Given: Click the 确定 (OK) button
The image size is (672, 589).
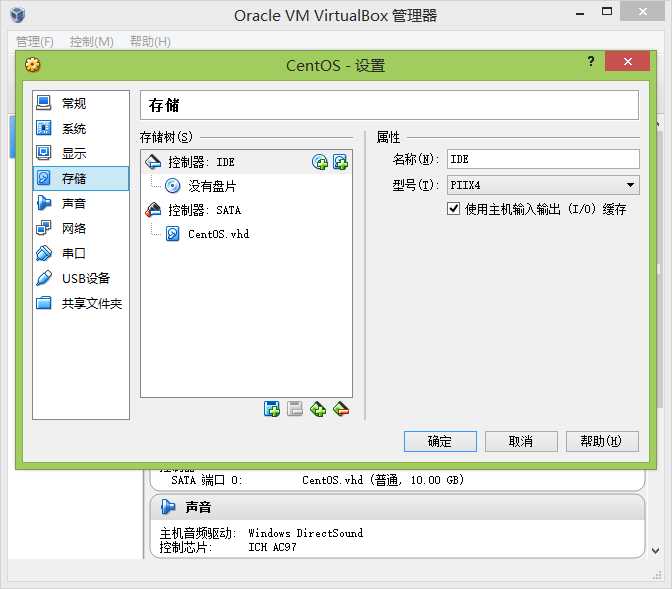Looking at the screenshot, I should click(x=440, y=441).
